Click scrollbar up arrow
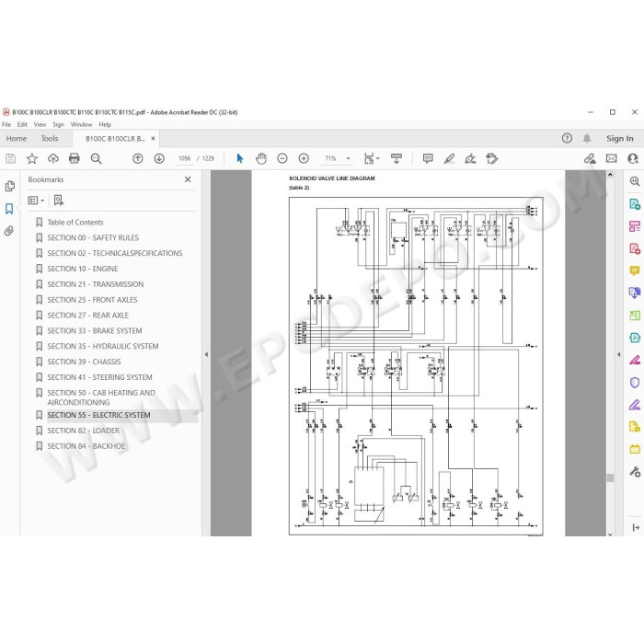Image resolution: width=644 pixels, height=644 pixels. click(610, 175)
